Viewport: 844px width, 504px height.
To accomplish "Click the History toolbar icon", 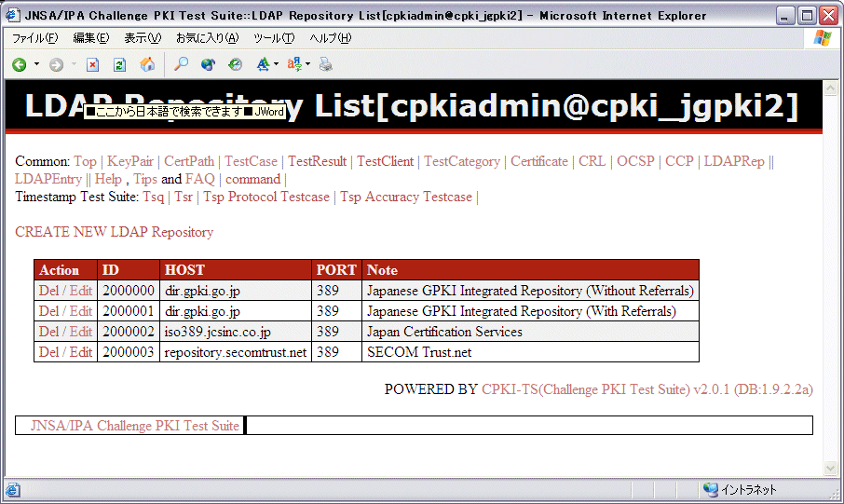I will 235,64.
